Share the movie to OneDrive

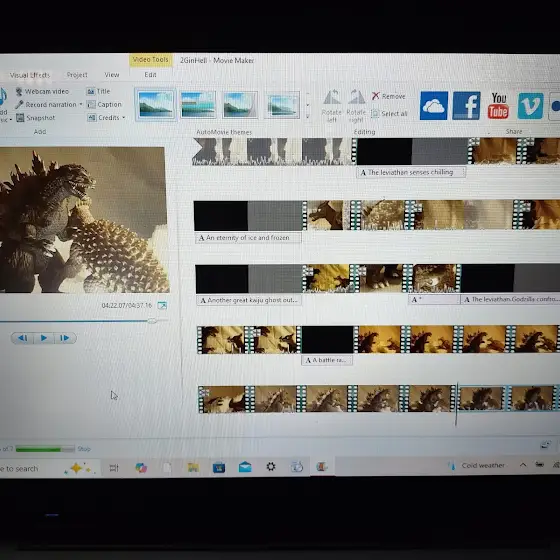434,106
